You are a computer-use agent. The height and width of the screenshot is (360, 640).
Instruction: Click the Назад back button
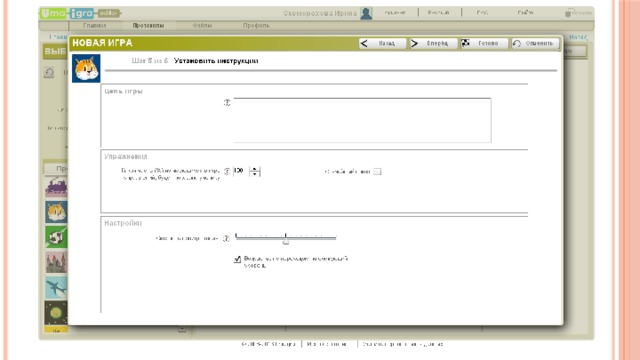click(382, 43)
